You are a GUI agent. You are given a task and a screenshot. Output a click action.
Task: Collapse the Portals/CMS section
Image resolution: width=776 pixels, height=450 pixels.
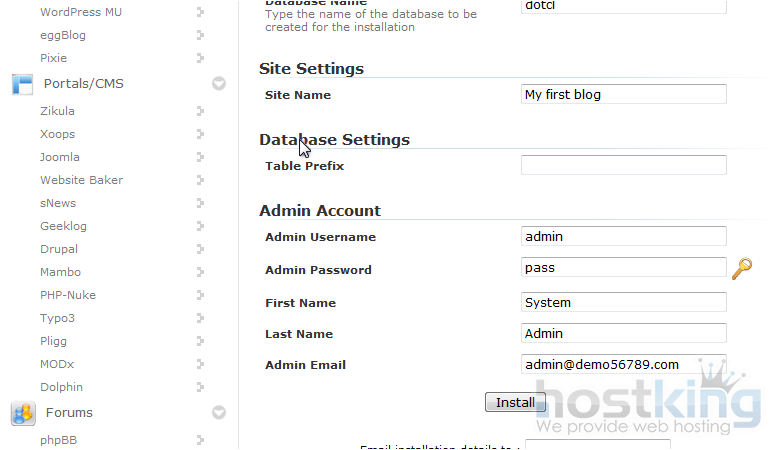tap(219, 84)
